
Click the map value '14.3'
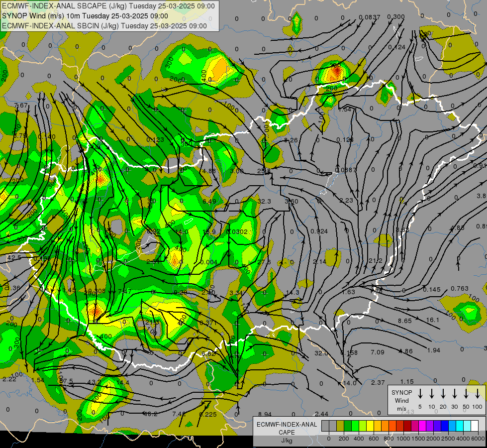click(292, 292)
